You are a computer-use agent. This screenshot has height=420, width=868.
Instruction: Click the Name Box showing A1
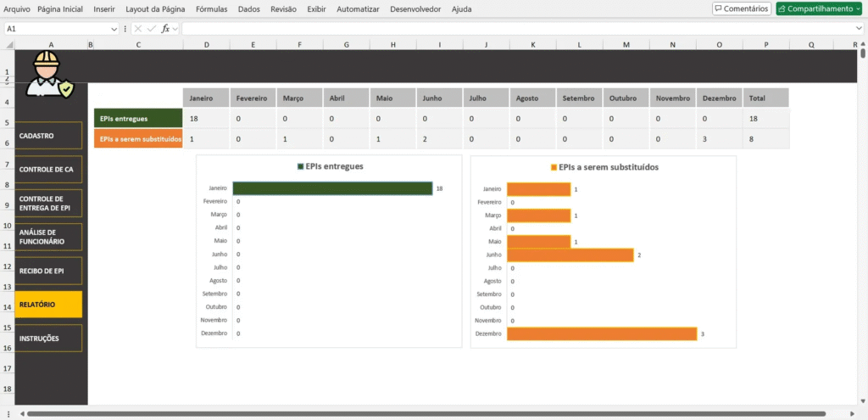coord(55,29)
